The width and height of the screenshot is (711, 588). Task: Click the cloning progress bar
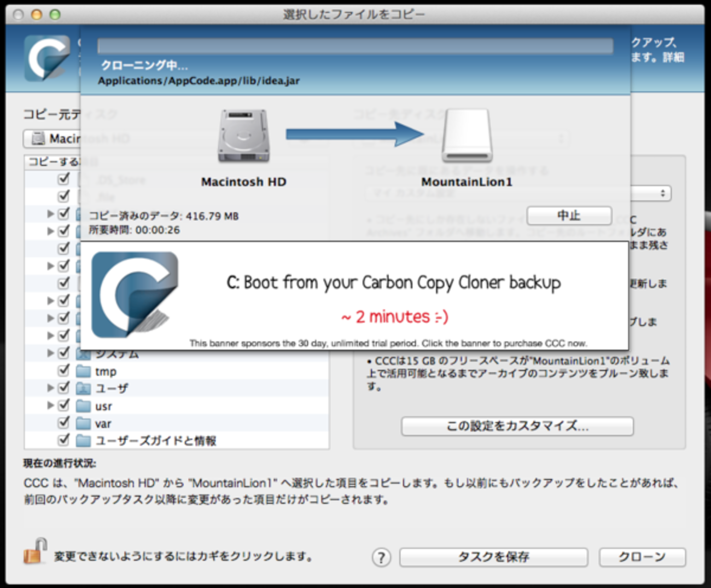tap(355, 46)
